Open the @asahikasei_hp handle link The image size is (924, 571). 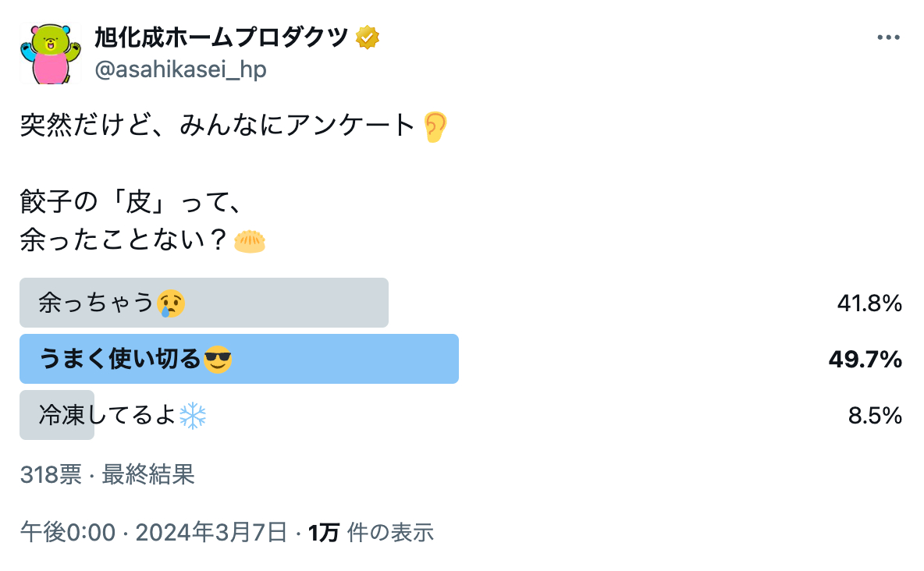click(180, 69)
